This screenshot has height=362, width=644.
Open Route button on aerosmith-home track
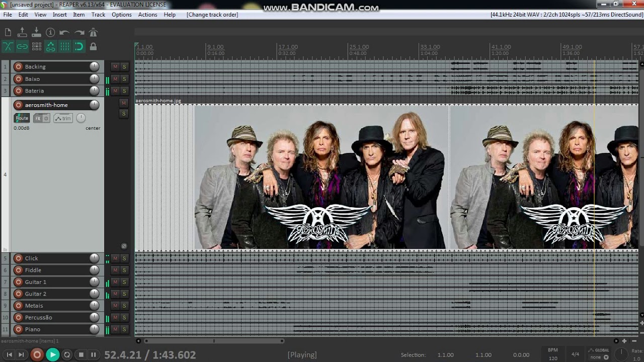coord(22,118)
